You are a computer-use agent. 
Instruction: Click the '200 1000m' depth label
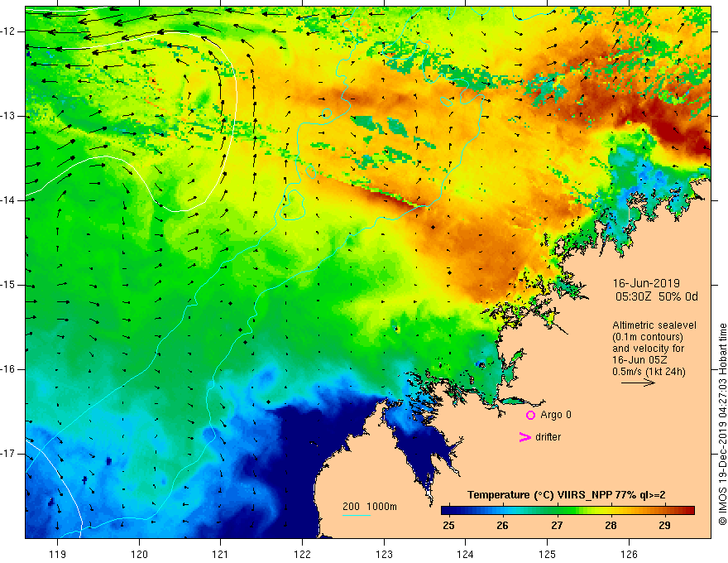coord(370,507)
